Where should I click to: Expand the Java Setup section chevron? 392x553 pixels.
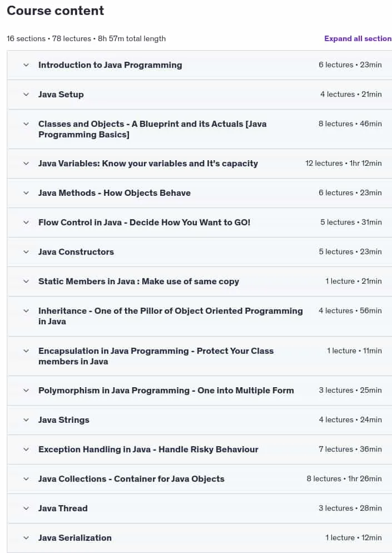coord(26,95)
